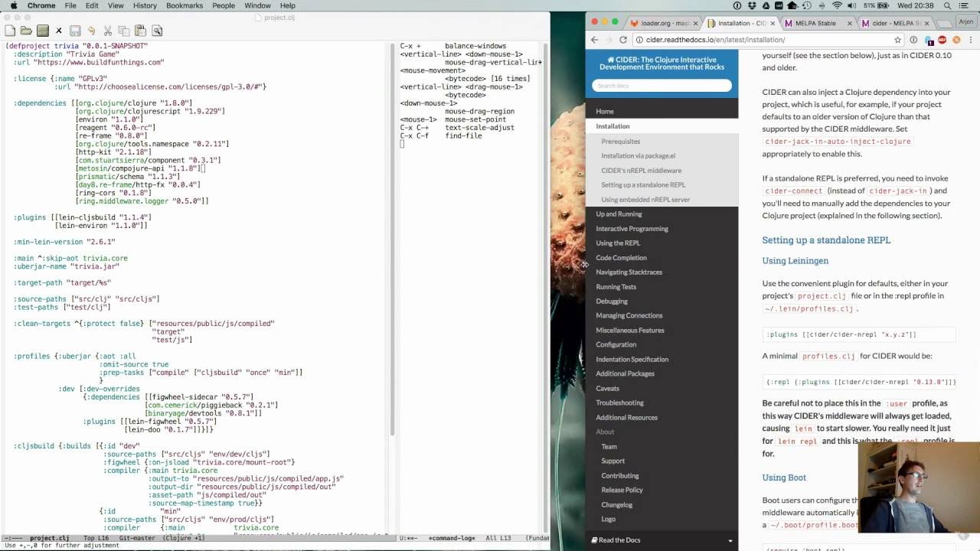Image resolution: width=980 pixels, height=551 pixels.
Task: Close the MELPA Stable tab
Action: click(848, 23)
